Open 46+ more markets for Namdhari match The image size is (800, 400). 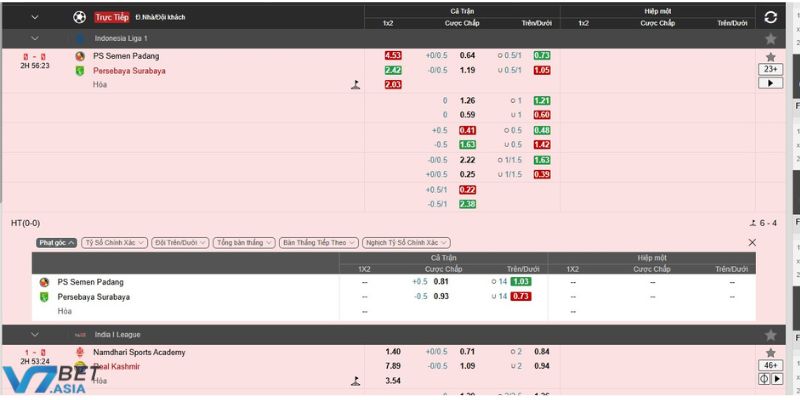(x=770, y=366)
